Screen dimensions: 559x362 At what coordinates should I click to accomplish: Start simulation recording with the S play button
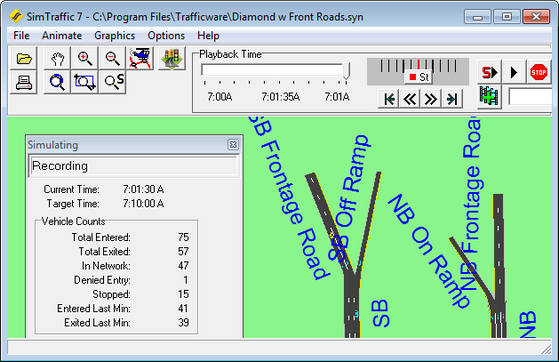(489, 72)
